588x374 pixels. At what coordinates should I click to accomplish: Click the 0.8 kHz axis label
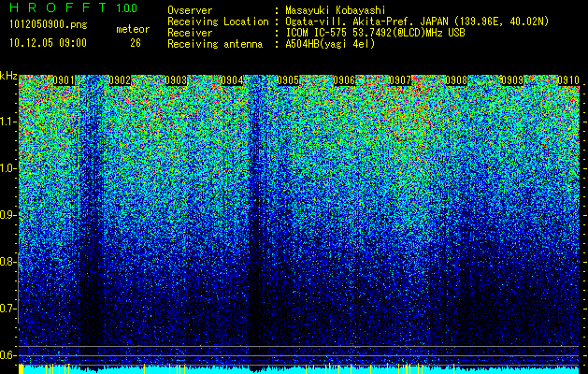[8, 262]
